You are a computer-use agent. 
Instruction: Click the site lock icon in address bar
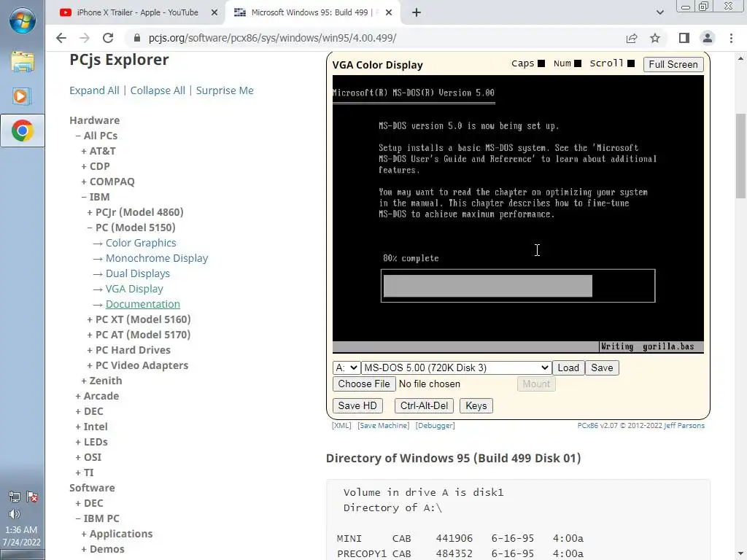137,38
